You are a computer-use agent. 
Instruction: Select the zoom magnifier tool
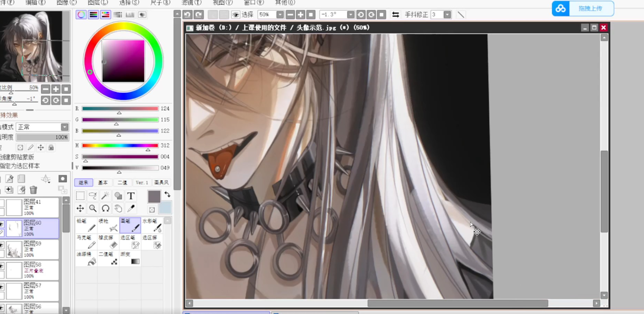pos(93,208)
